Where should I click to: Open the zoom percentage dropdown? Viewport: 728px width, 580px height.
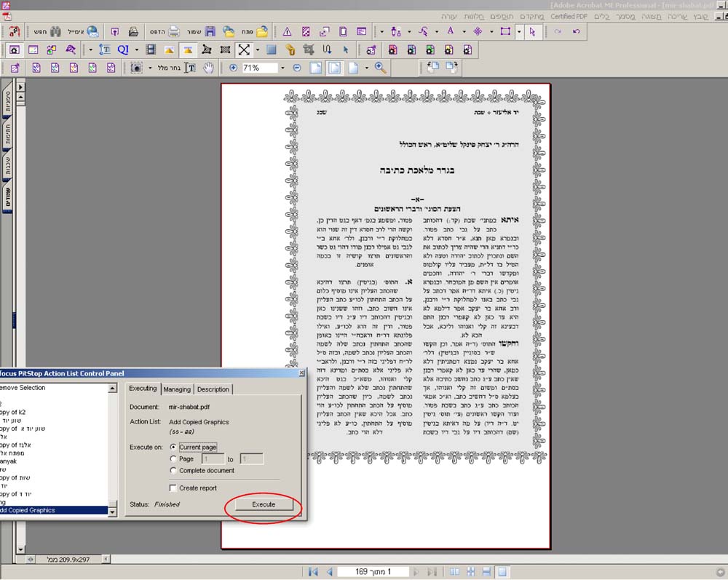click(282, 68)
